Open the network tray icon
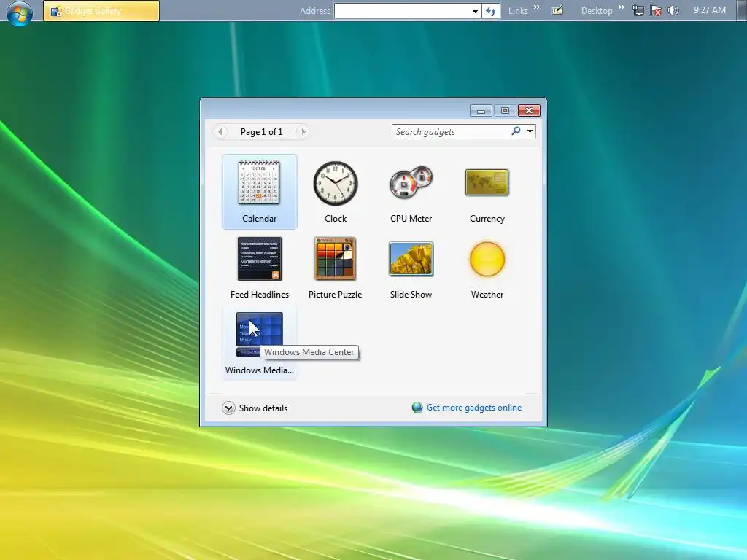This screenshot has height=560, width=747. (x=638, y=10)
